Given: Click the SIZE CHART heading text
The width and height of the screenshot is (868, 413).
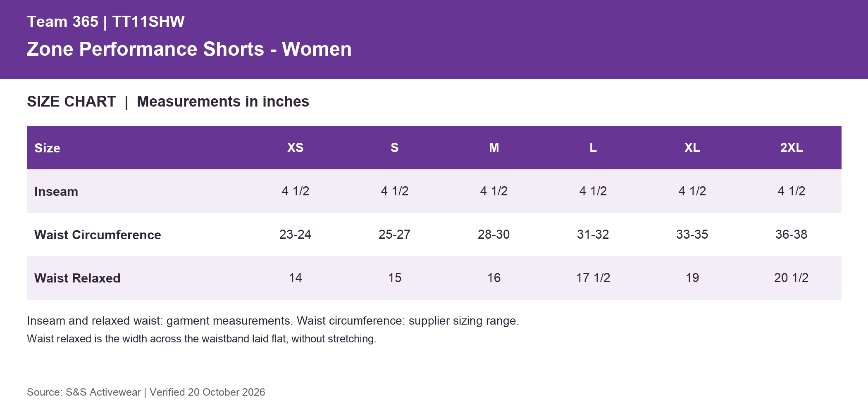Looking at the screenshot, I should click(72, 102).
